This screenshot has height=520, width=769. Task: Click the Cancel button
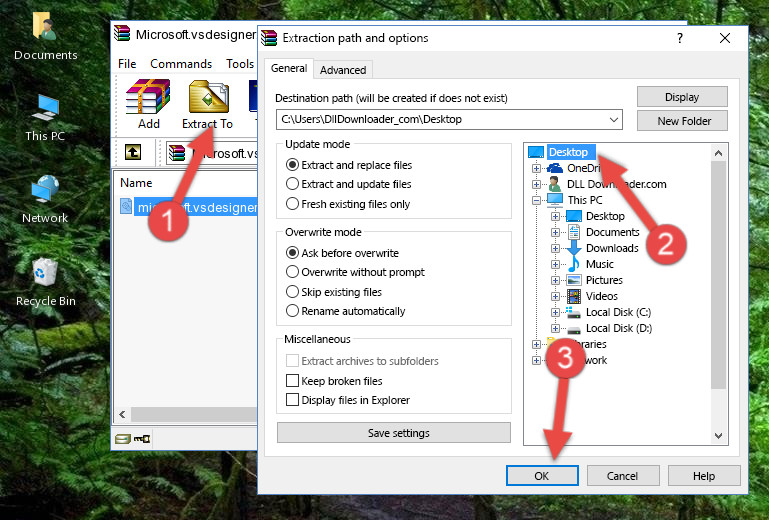click(622, 476)
